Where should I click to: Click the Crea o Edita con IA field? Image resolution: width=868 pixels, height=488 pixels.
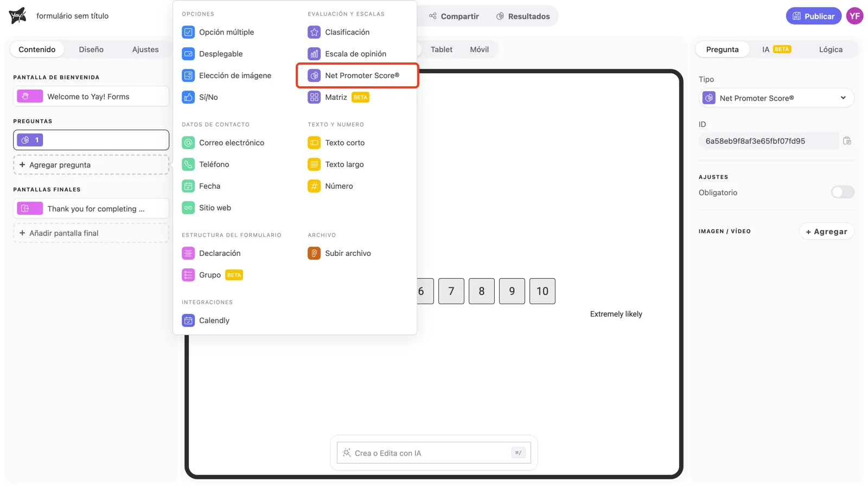point(434,453)
